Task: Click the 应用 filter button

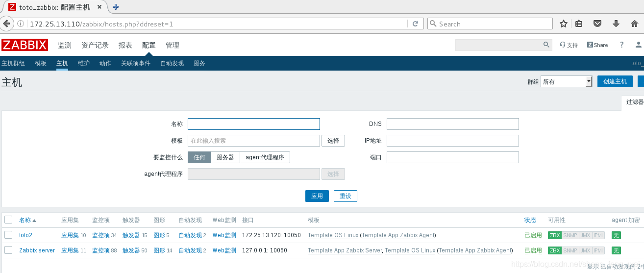Action: (317, 196)
